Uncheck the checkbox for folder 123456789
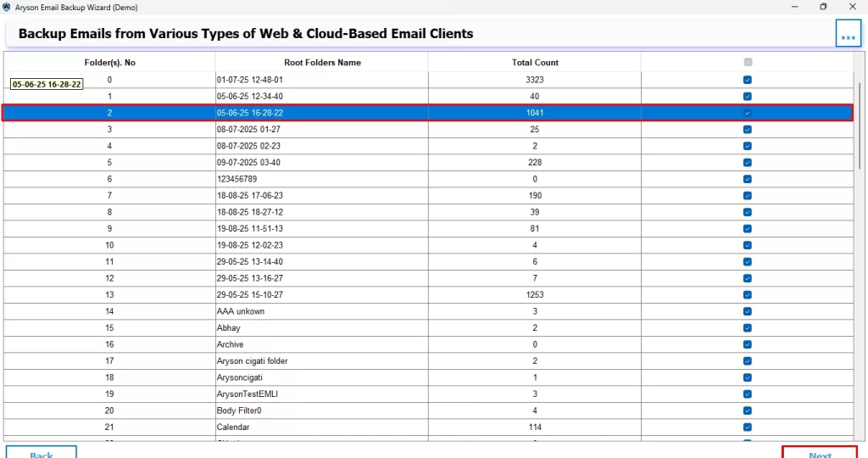The image size is (868, 458). (747, 179)
